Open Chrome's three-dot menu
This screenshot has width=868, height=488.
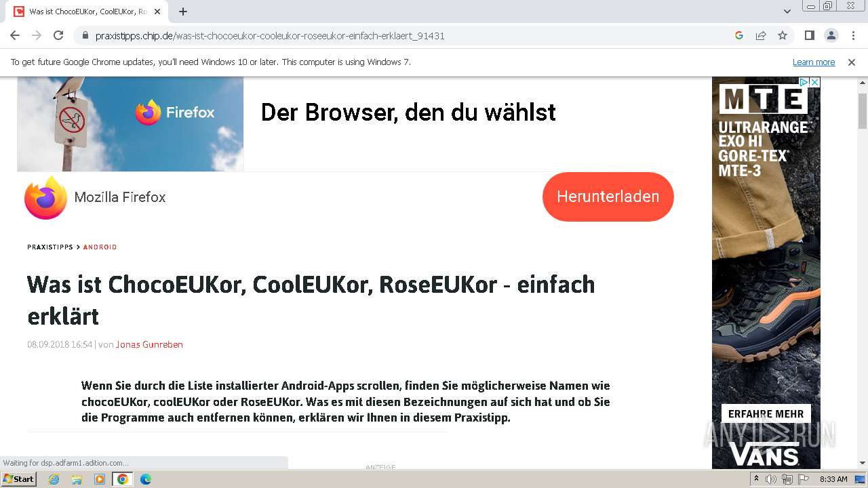tap(853, 36)
